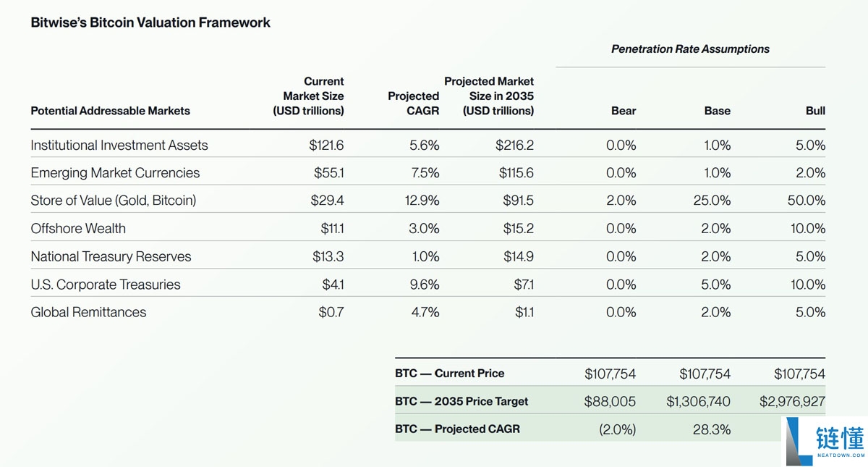Click the Bitwise's Bitcoin Valuation Framework title
Image resolution: width=868 pixels, height=467 pixels.
pyautogui.click(x=150, y=22)
